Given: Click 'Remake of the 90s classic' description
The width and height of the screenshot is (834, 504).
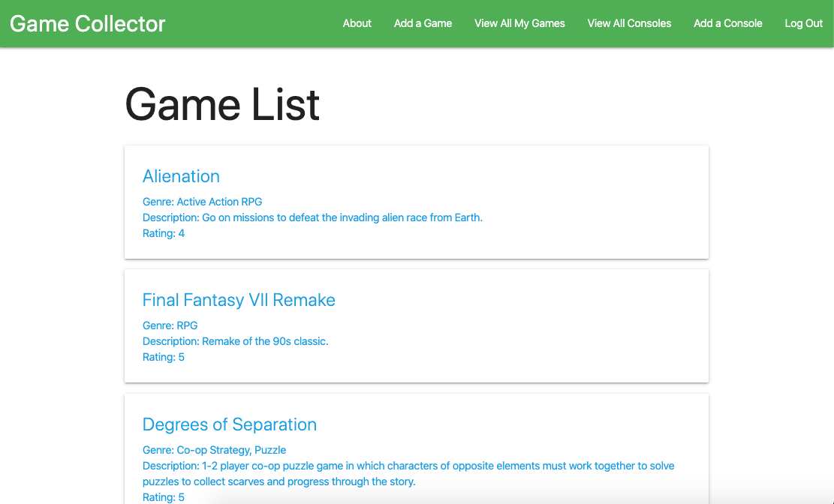Looking at the screenshot, I should [235, 341].
